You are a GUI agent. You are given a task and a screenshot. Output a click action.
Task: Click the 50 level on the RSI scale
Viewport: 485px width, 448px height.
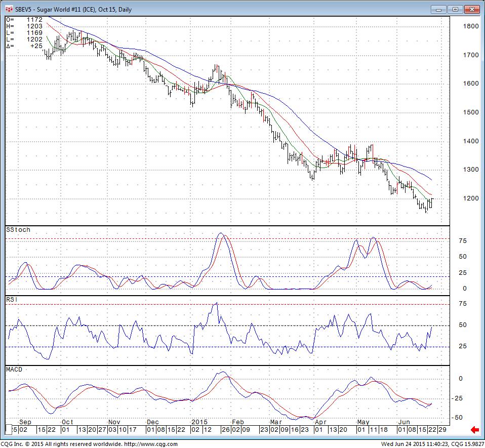[463, 325]
